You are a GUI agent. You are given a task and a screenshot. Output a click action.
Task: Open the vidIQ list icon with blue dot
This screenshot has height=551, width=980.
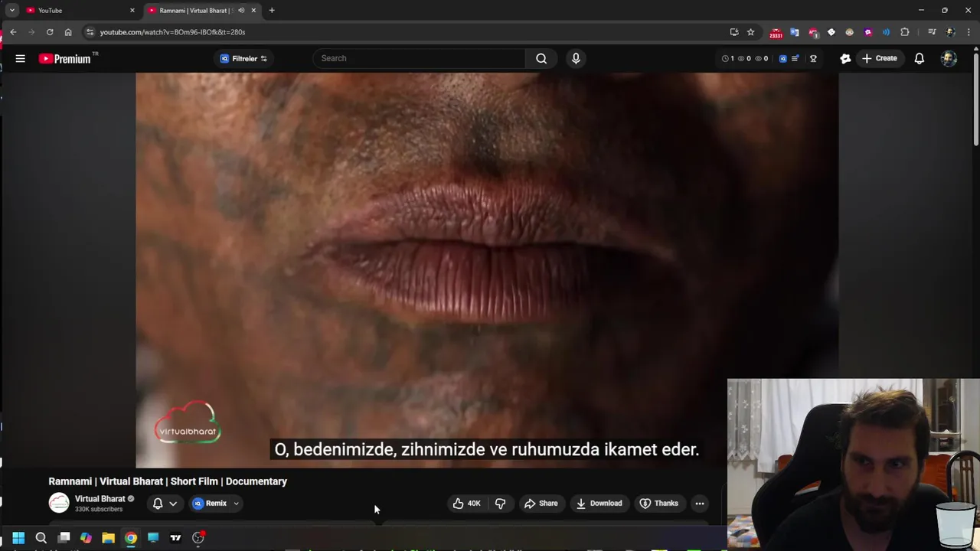(x=795, y=58)
